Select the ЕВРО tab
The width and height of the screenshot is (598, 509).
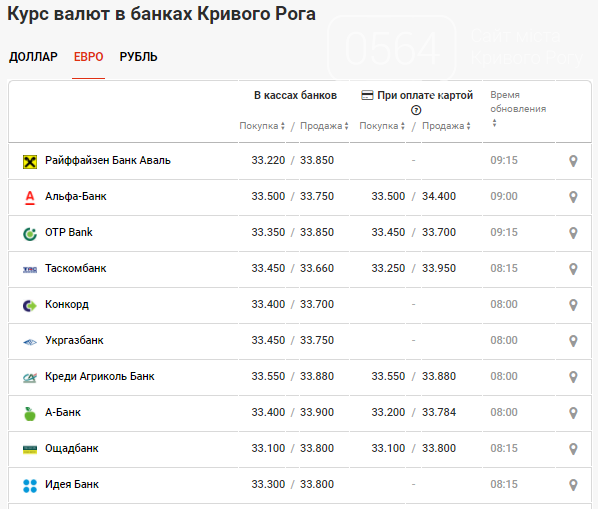click(x=88, y=57)
